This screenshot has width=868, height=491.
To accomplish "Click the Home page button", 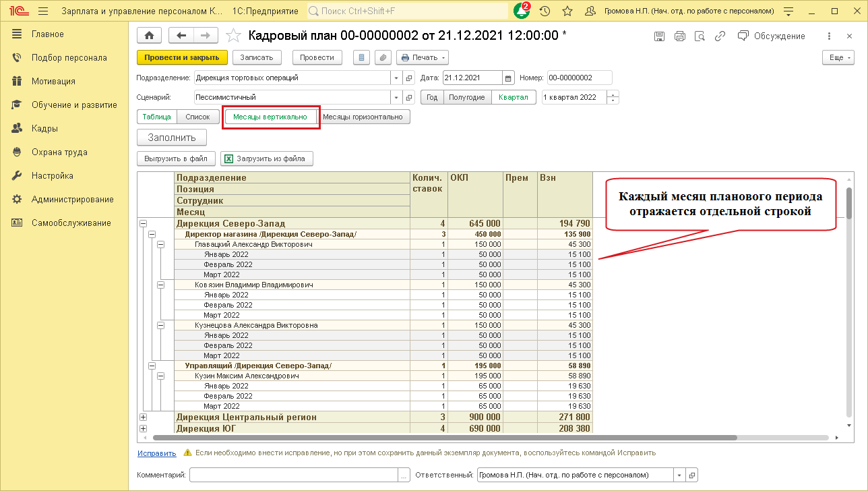I will tap(149, 36).
